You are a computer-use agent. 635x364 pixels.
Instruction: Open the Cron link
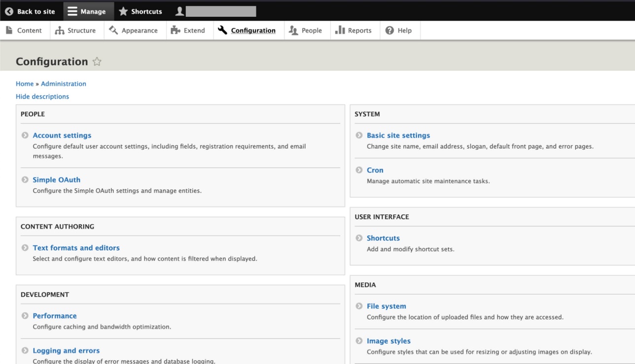coord(375,170)
